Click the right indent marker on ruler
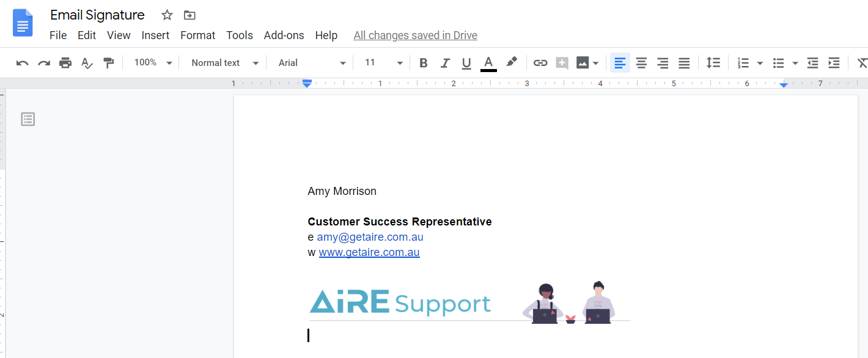This screenshot has height=358, width=868. [x=784, y=84]
